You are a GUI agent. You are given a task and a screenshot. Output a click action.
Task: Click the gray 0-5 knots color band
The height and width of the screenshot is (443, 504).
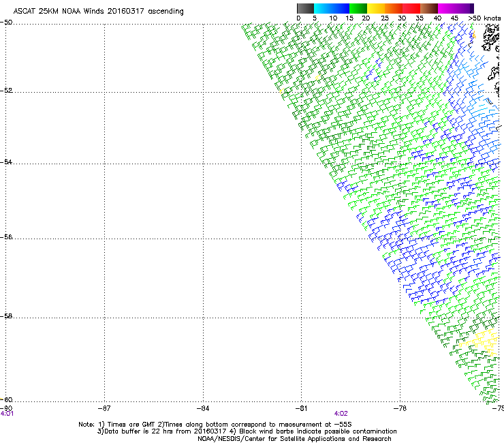tap(305, 8)
